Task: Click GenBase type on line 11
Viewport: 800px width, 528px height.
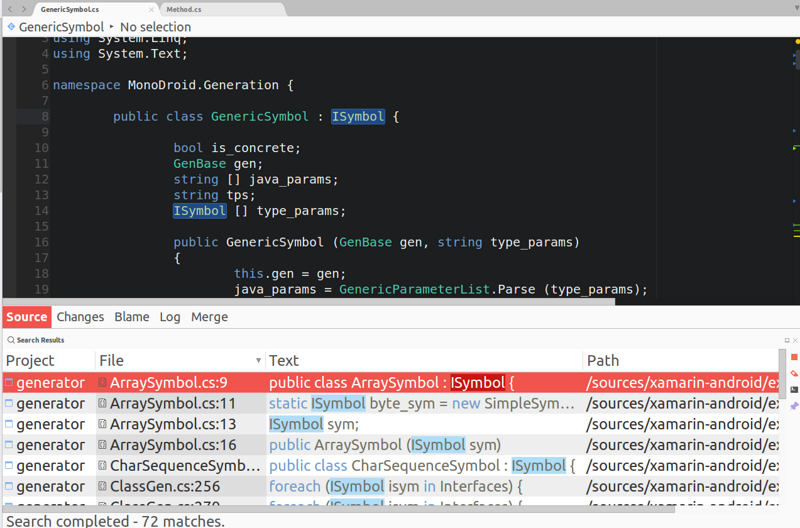Action: pyautogui.click(x=199, y=164)
